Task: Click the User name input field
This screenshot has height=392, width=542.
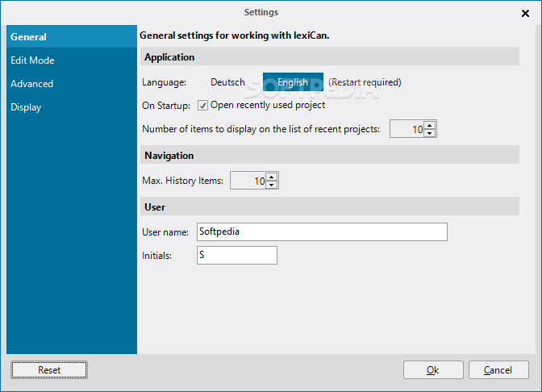Action: pos(322,232)
